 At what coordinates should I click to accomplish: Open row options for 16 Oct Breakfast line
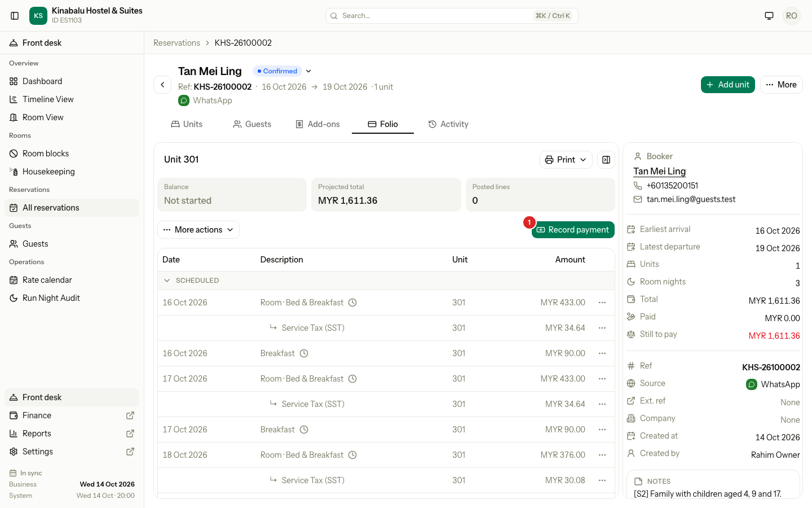tap(602, 353)
